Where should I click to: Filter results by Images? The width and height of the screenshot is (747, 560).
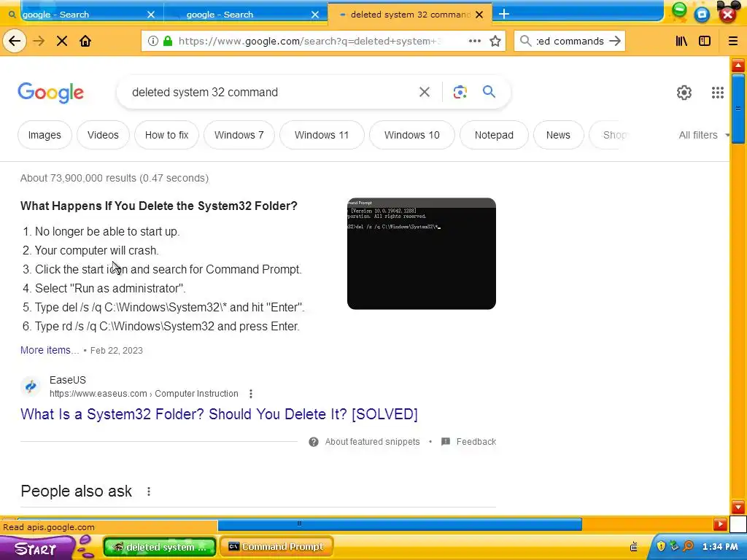[44, 135]
